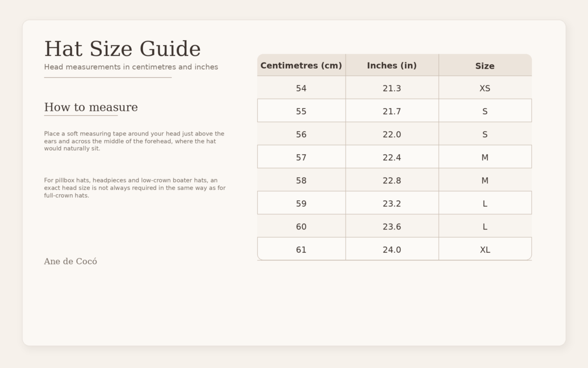Select the Inches (in) column header

[x=392, y=65]
